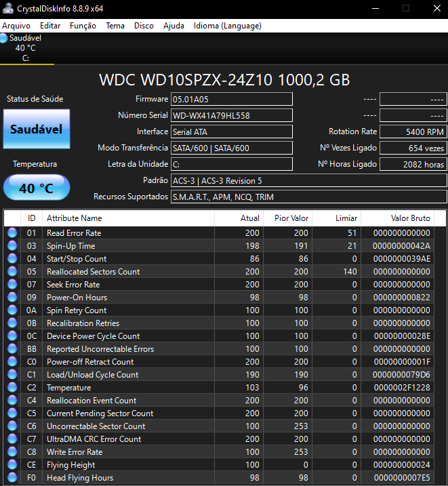Viewport: 448px width, 486px height.
Task: Open the Arquivo menu
Action: (16, 26)
